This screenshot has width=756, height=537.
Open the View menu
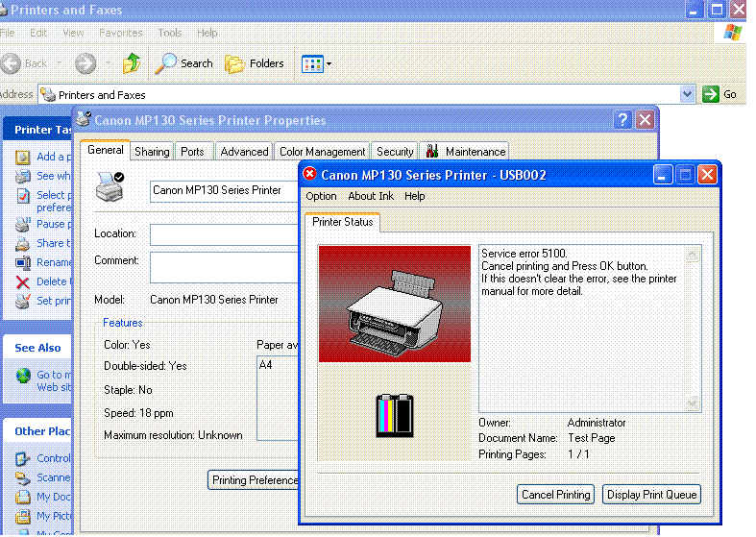point(73,33)
